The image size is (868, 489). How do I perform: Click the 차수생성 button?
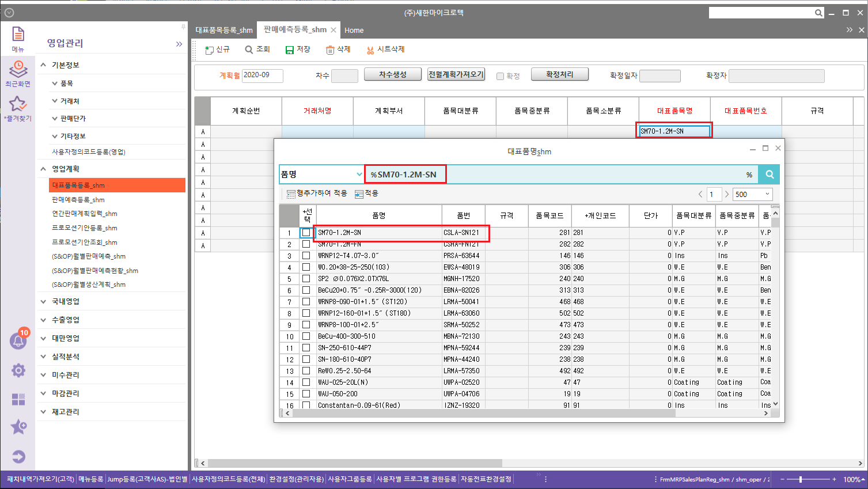(x=393, y=75)
